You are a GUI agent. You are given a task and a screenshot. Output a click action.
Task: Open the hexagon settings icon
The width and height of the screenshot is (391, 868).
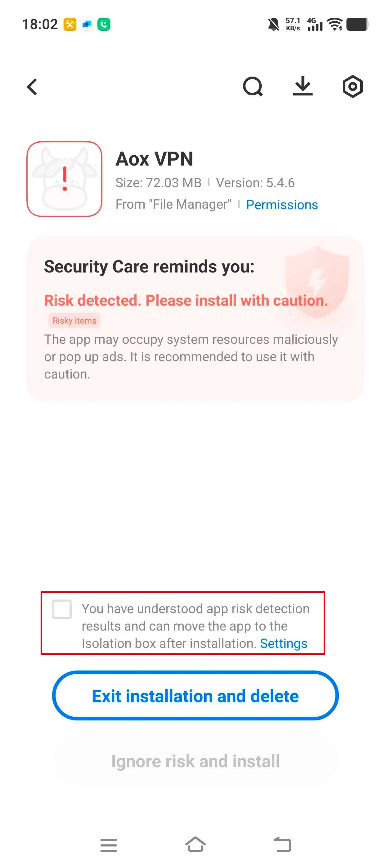[353, 86]
